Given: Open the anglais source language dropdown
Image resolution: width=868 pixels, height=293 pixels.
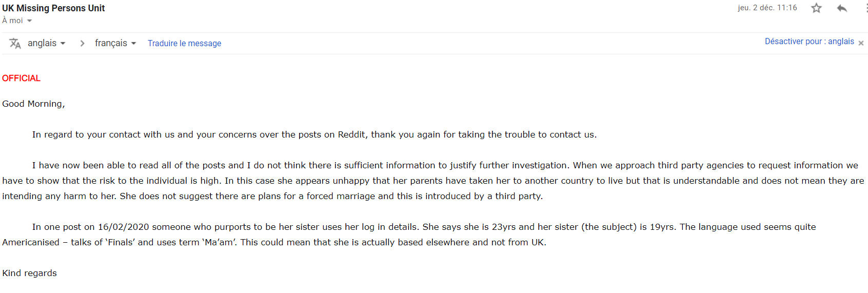Looking at the screenshot, I should pyautogui.click(x=47, y=43).
